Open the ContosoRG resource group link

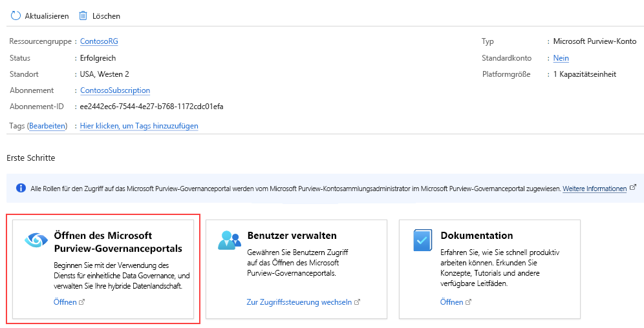[99, 41]
